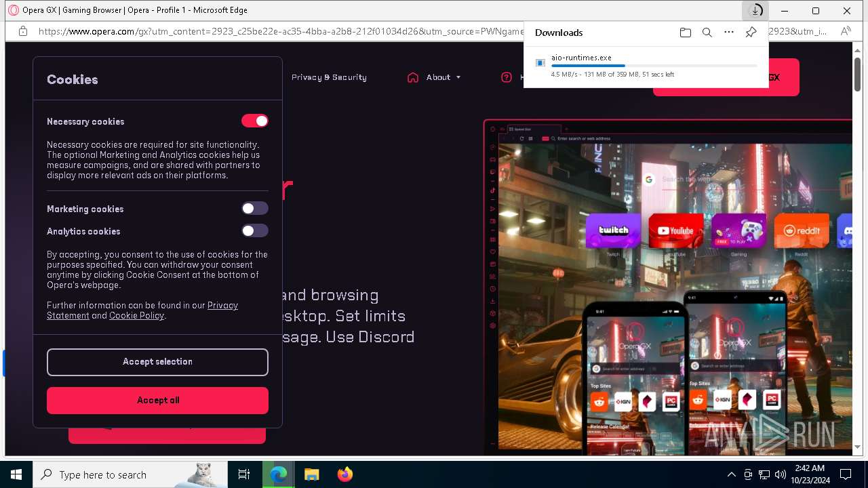Image resolution: width=868 pixels, height=488 pixels.
Task: Click the About house icon
Action: point(413,77)
